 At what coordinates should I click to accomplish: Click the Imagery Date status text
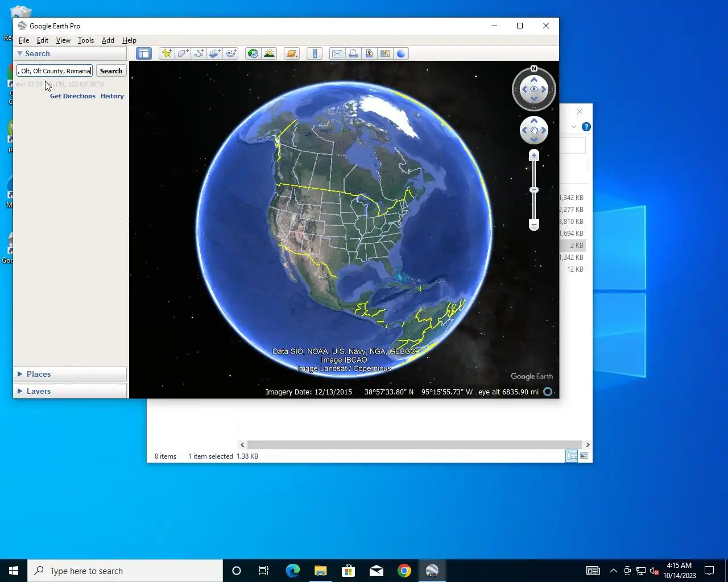point(309,392)
